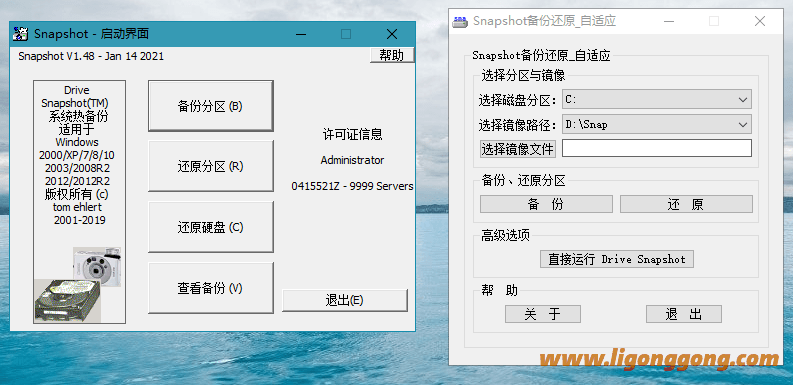
Task: Choose 还原分区 (R) button
Action: [210, 166]
